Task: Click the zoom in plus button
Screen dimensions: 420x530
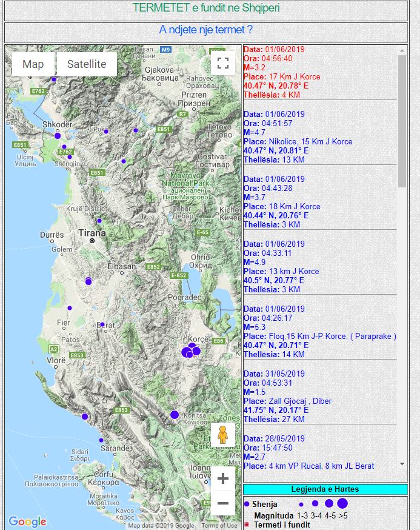Action: (x=222, y=478)
